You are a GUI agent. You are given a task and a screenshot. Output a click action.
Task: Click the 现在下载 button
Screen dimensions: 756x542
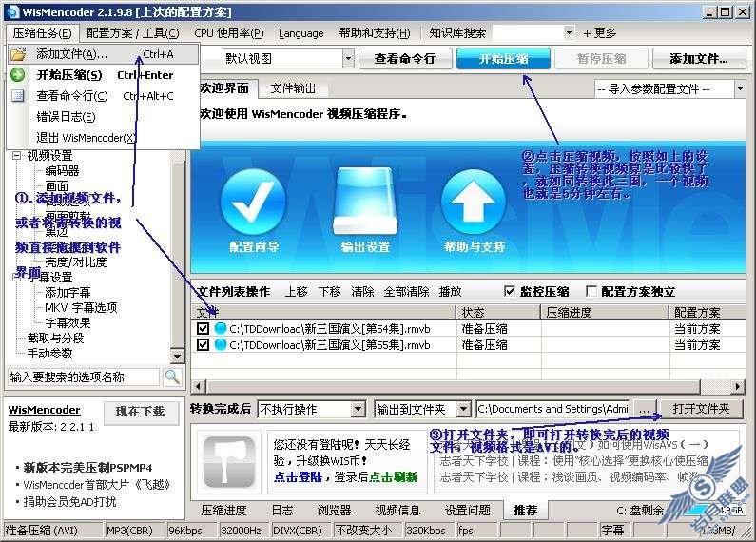pyautogui.click(x=141, y=412)
